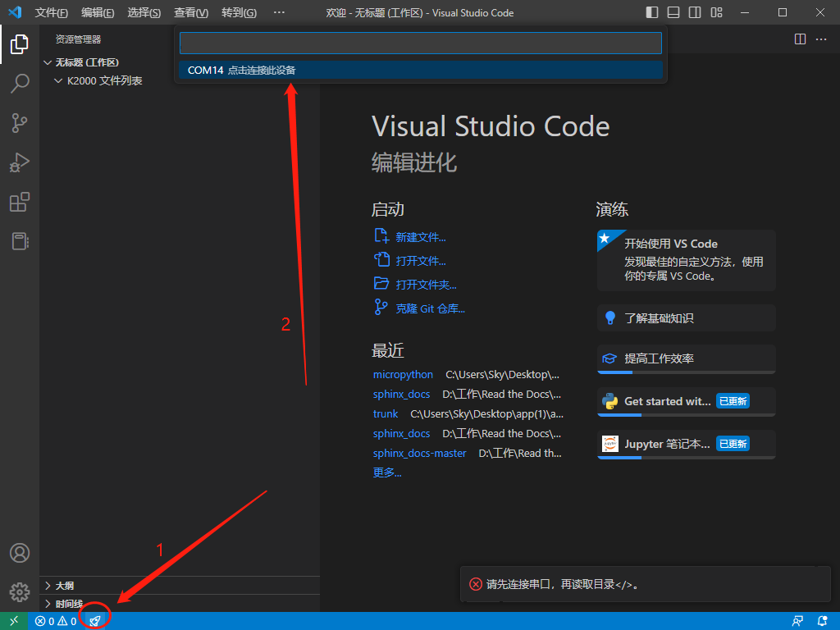840x630 pixels.
Task: Click the 打开文件... link
Action: pos(421,261)
